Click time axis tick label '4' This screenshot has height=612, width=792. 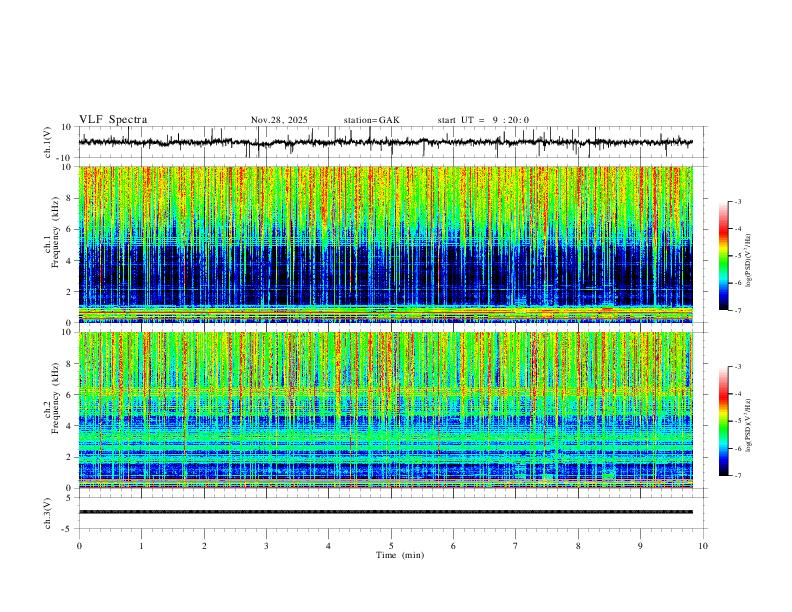point(328,546)
